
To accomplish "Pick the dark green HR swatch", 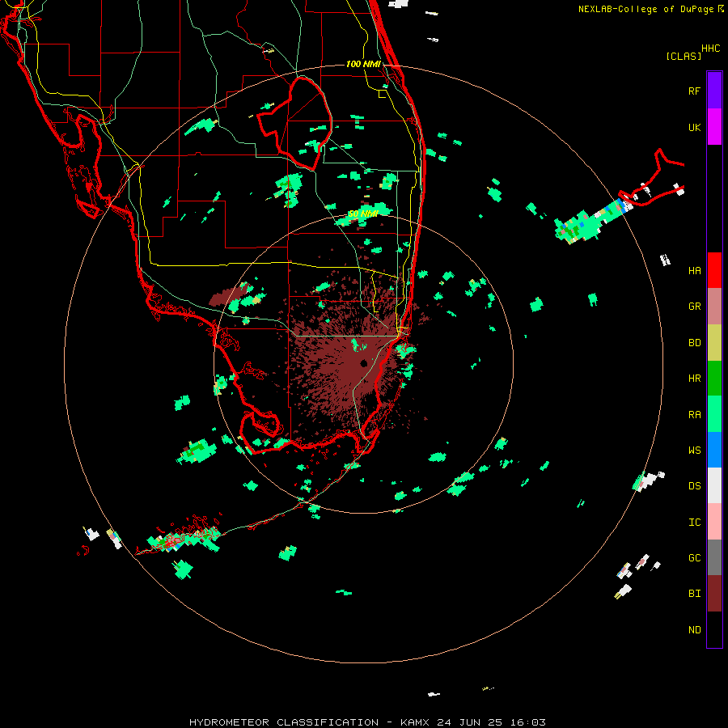I will coord(714,379).
